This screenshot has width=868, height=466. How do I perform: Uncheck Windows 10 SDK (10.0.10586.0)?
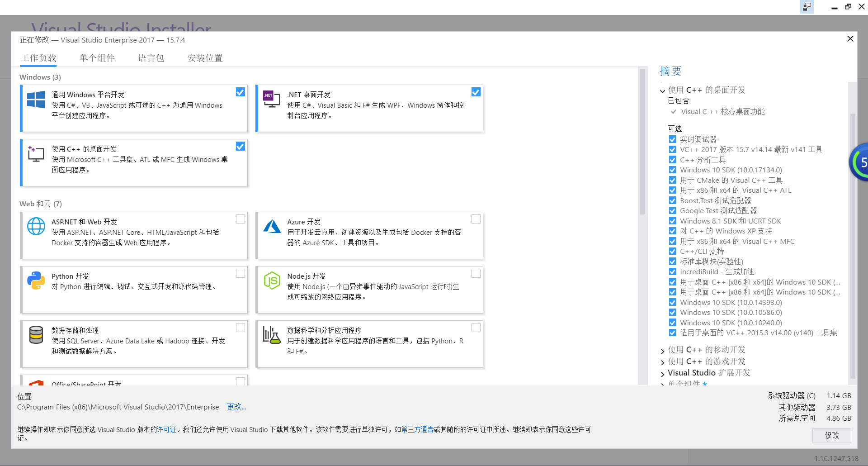[x=673, y=312]
